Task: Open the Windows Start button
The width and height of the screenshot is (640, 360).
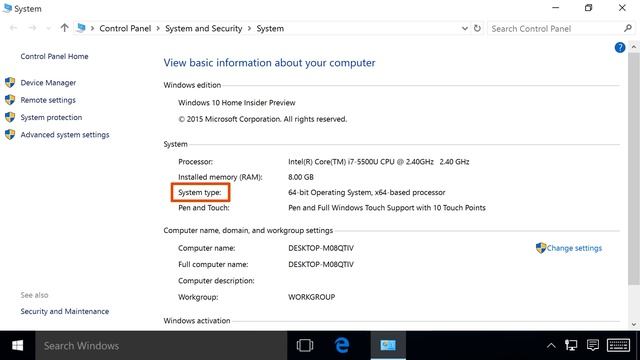Action: coord(18,346)
